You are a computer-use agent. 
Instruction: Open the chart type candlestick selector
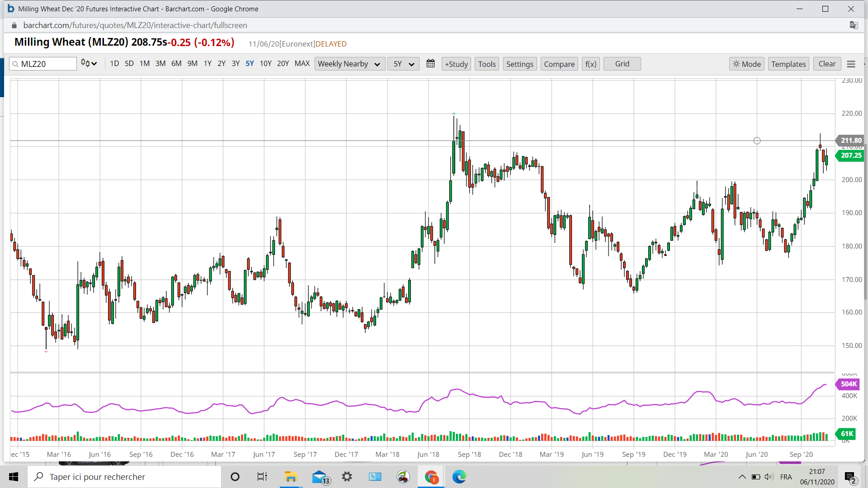(89, 64)
